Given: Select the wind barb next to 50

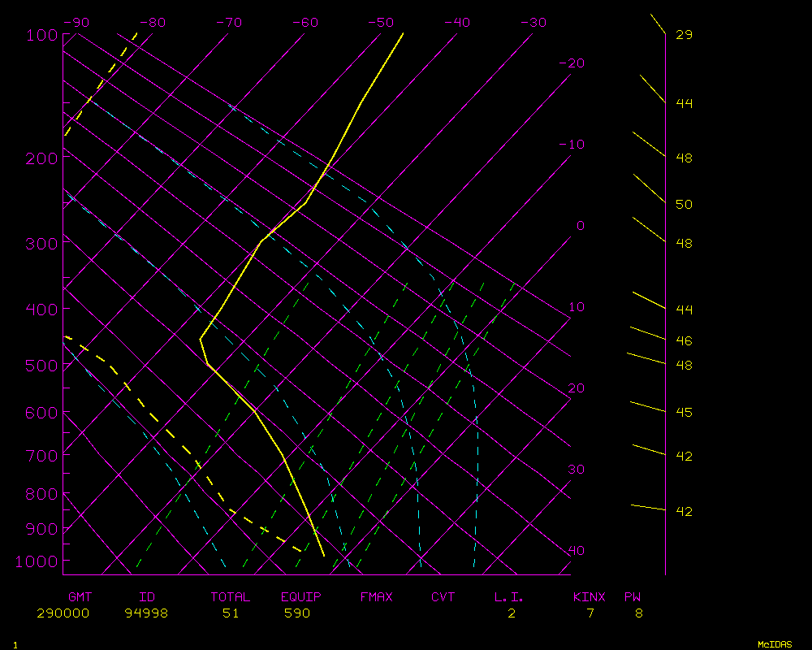Looking at the screenshot, I should [x=649, y=188].
